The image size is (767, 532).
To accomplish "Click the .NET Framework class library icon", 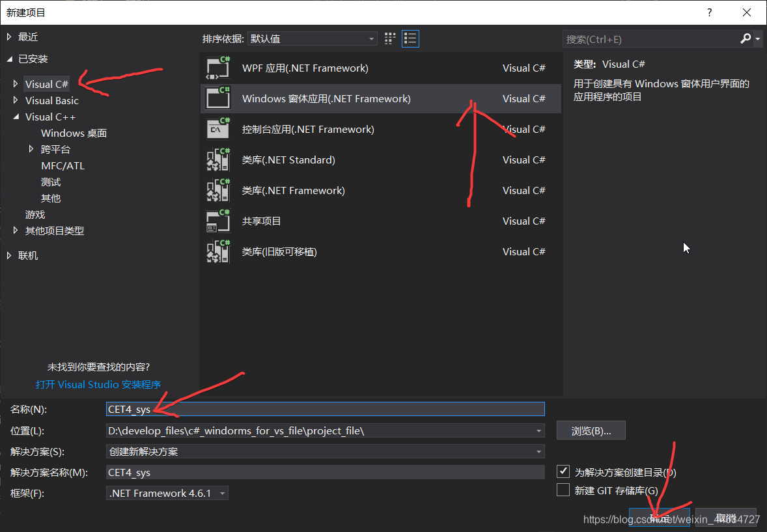I will (217, 190).
